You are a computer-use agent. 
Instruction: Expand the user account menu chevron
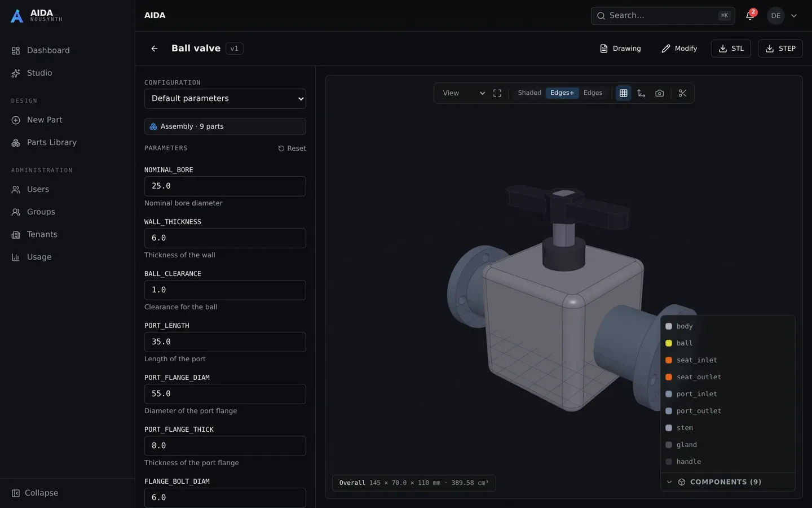794,16
